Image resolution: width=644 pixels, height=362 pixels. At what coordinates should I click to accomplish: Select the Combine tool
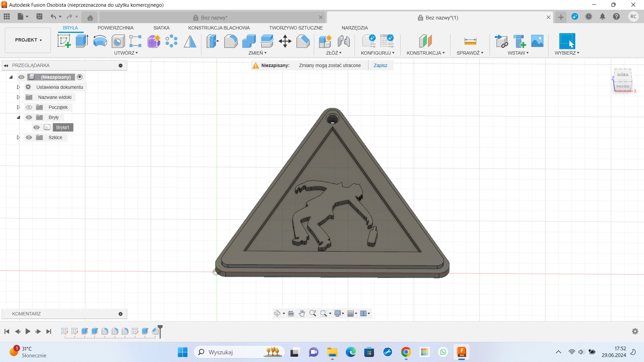249,41
